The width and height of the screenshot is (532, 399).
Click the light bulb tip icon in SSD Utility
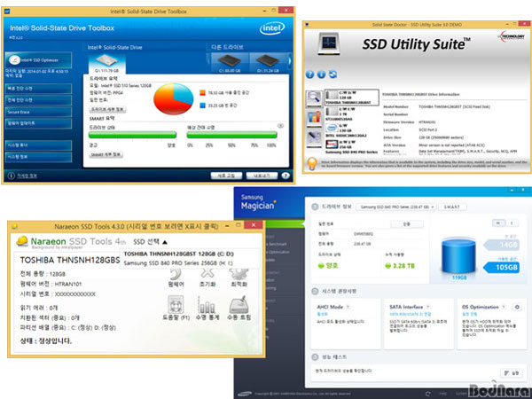tap(312, 164)
